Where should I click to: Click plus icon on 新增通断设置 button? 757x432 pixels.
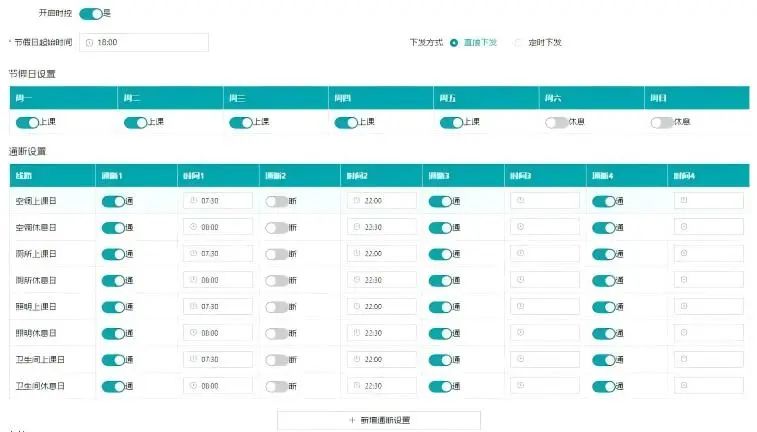[352, 420]
